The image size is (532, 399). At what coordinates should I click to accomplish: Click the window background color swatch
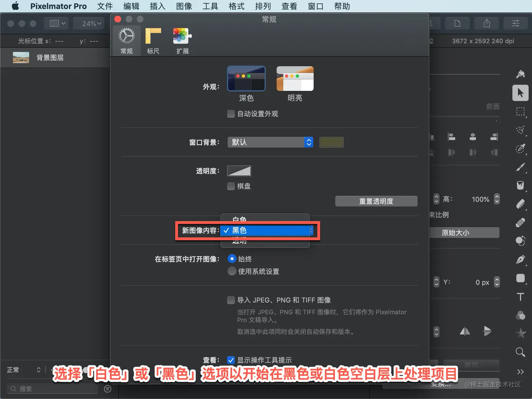pyautogui.click(x=331, y=142)
